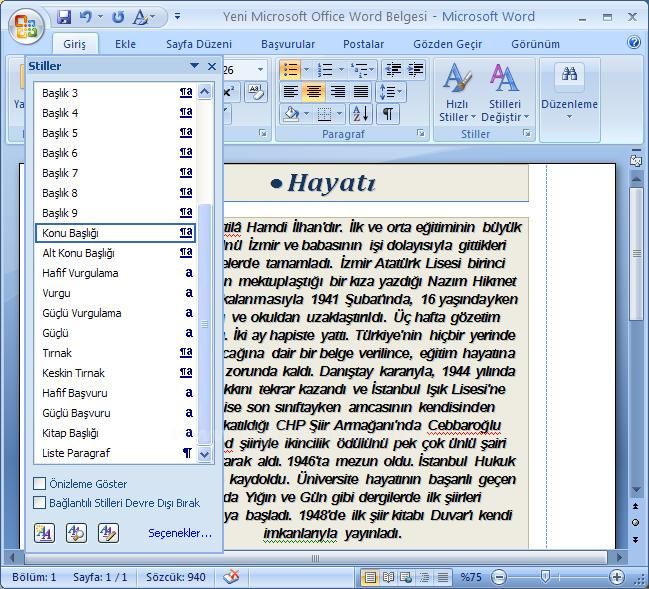Enable Önizleme Göster checkbox
The height and width of the screenshot is (589, 649).
click(x=40, y=483)
